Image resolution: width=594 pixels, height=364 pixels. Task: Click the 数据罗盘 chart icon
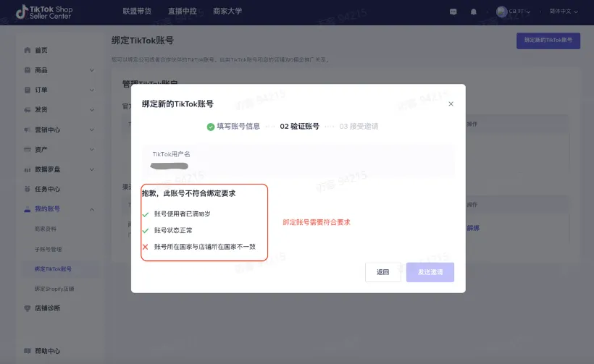(x=28, y=170)
